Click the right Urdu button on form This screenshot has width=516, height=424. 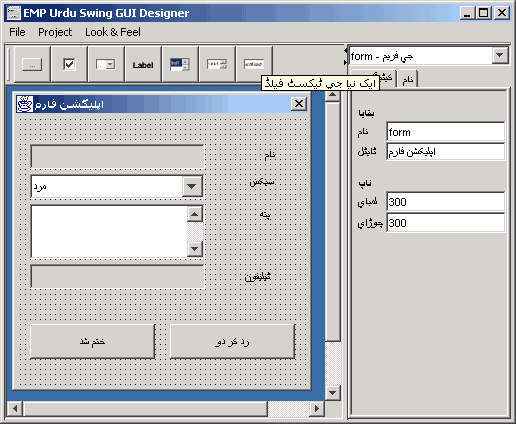pyautogui.click(x=232, y=341)
